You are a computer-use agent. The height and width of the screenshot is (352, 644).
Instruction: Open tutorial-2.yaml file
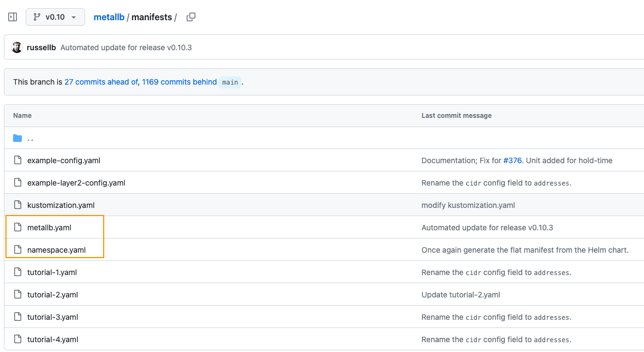(52, 295)
